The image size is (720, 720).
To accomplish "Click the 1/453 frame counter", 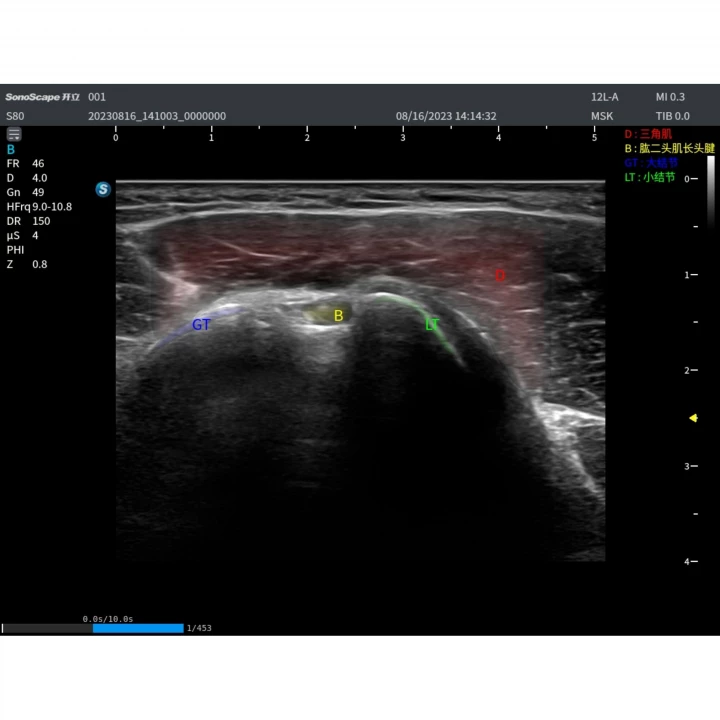I will point(199,628).
